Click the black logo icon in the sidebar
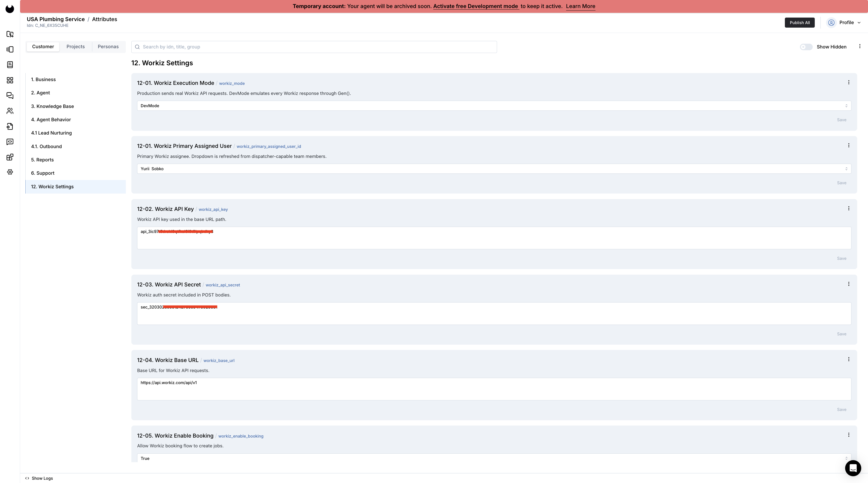The height and width of the screenshot is (483, 868). pyautogui.click(x=10, y=9)
